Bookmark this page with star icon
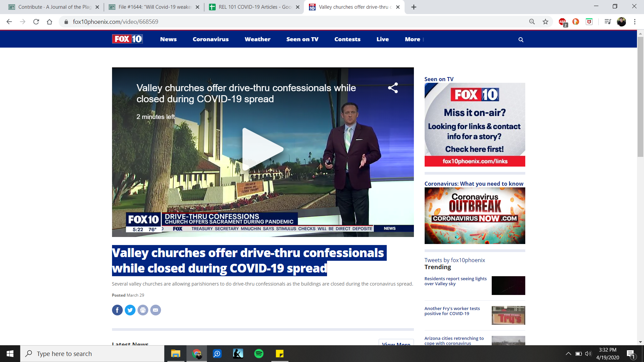The width and height of the screenshot is (644, 362). point(545,22)
